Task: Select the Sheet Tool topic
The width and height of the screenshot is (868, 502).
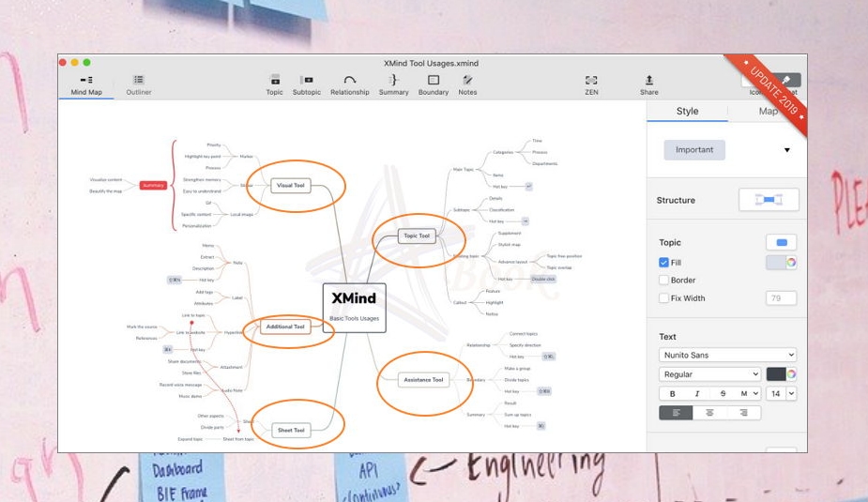Action: click(291, 430)
